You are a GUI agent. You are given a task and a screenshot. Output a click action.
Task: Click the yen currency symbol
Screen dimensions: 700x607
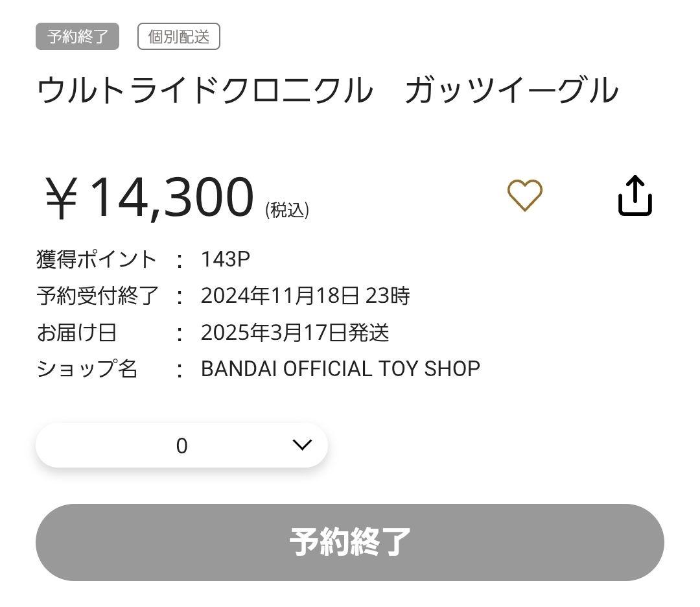[61, 198]
